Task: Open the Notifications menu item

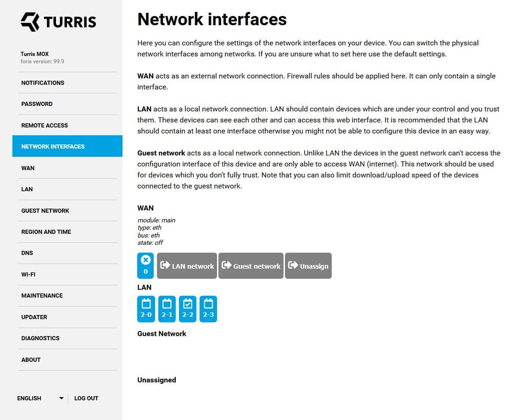Action: pos(43,83)
